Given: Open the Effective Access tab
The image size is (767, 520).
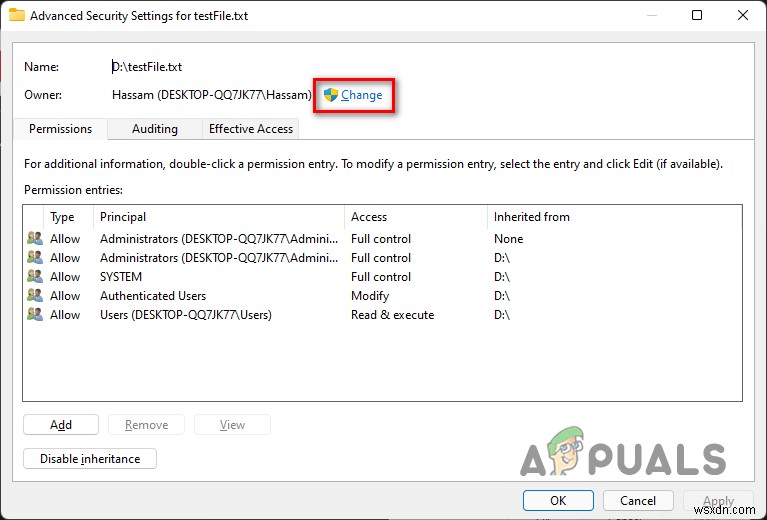Looking at the screenshot, I should (250, 129).
